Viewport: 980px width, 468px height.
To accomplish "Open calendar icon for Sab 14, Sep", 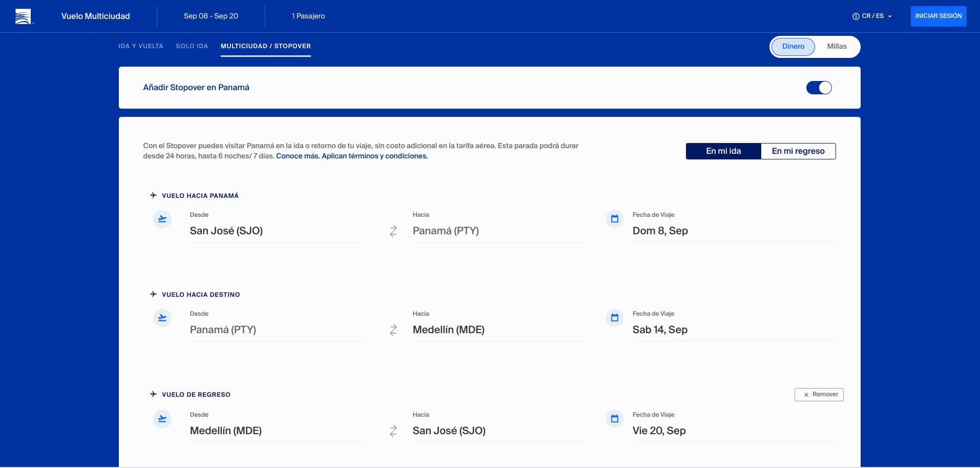I will (614, 318).
